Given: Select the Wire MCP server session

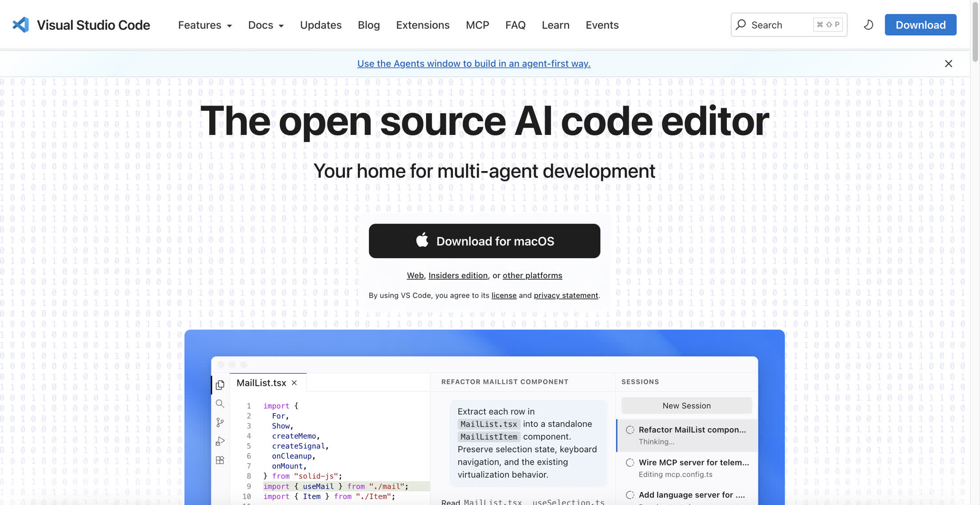Looking at the screenshot, I should point(687,468).
